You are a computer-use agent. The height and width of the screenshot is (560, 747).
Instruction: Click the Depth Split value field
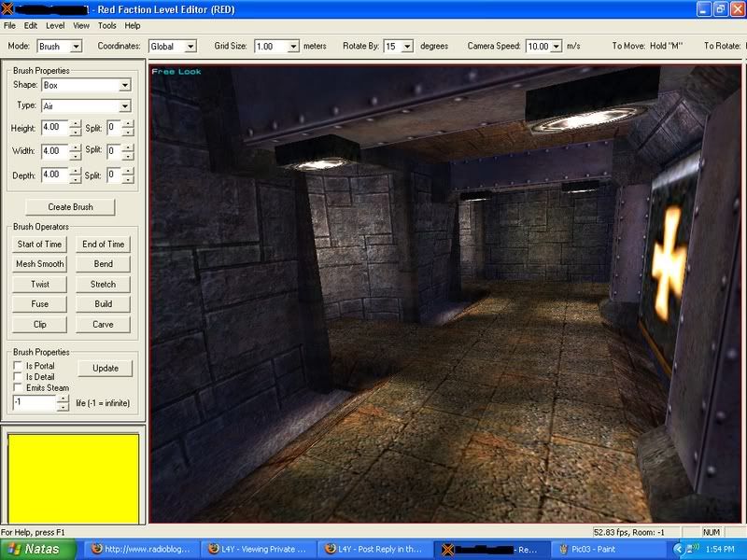click(114, 175)
